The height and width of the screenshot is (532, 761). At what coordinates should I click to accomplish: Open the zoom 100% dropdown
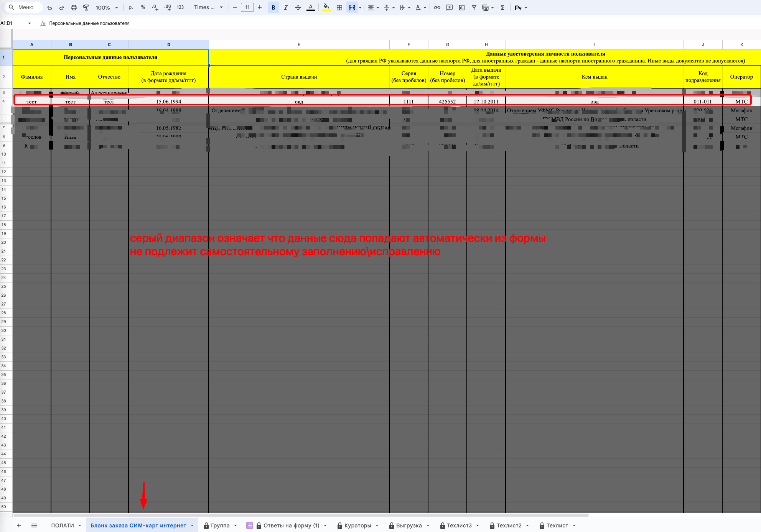point(107,8)
